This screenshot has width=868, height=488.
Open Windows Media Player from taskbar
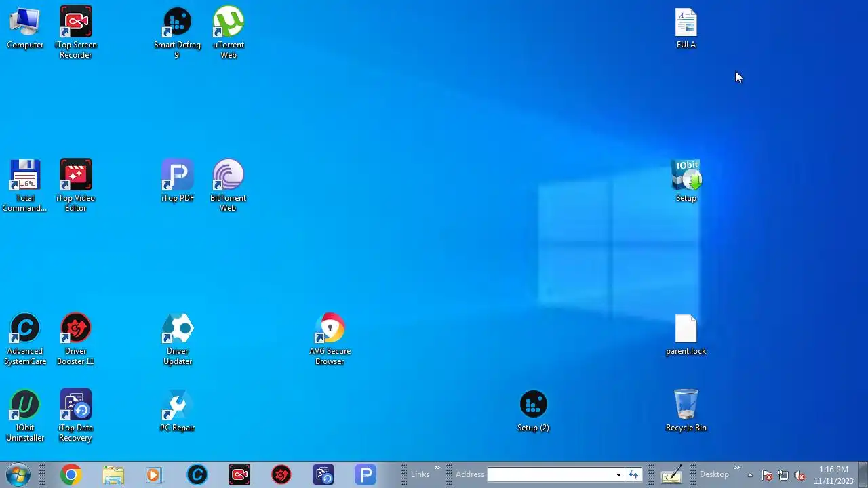155,474
